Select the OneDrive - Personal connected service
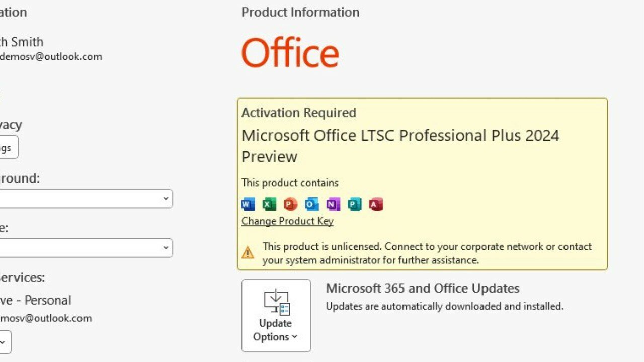This screenshot has width=644, height=362. tap(35, 300)
